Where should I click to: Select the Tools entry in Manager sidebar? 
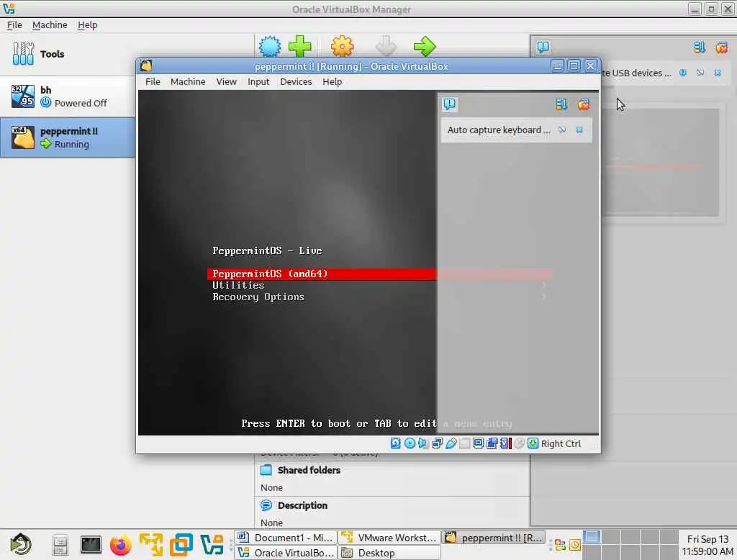(x=68, y=54)
